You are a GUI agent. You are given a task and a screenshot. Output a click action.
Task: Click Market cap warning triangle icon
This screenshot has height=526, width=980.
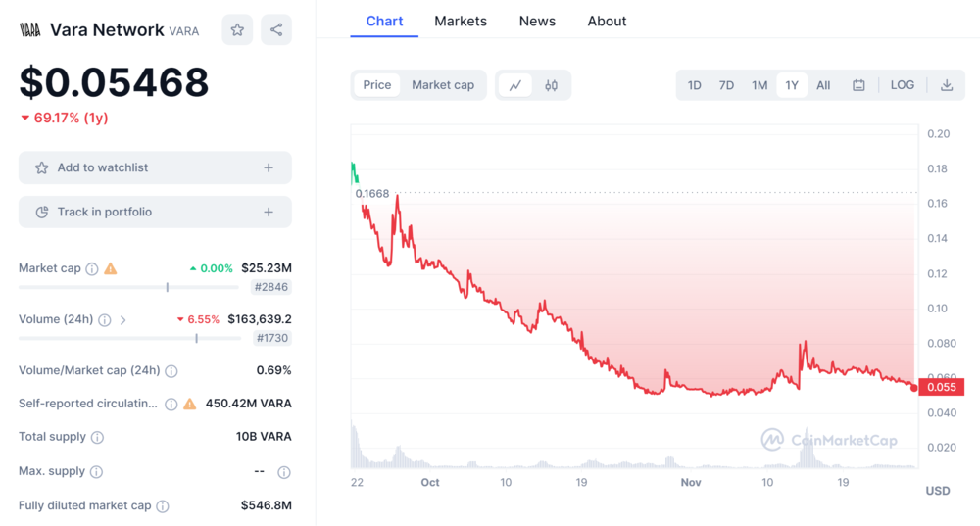coord(111,268)
